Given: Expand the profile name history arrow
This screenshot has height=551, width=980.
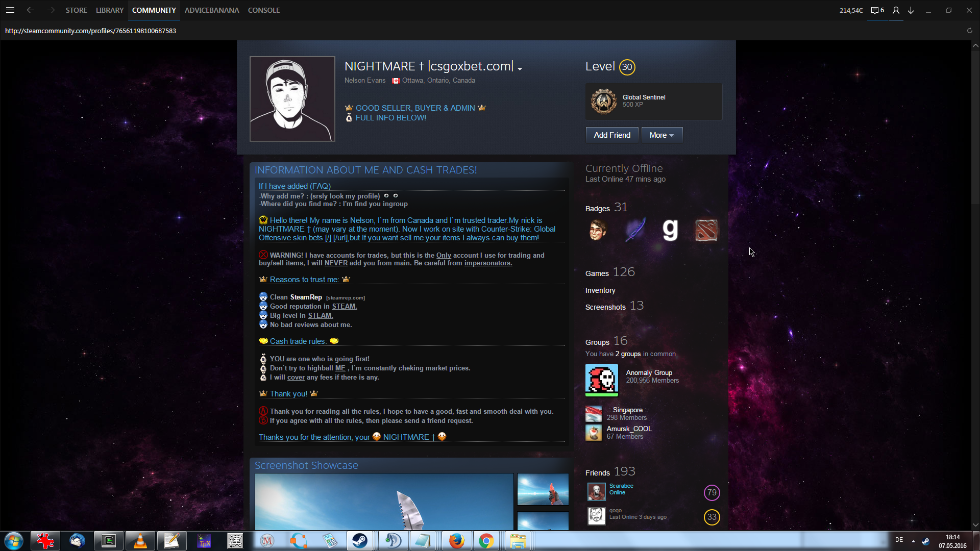Looking at the screenshot, I should pyautogui.click(x=520, y=69).
